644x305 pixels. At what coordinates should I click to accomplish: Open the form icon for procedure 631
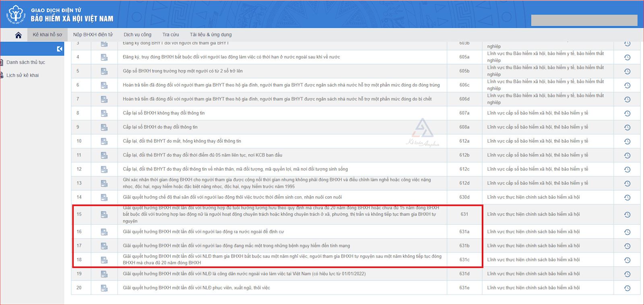click(104, 214)
